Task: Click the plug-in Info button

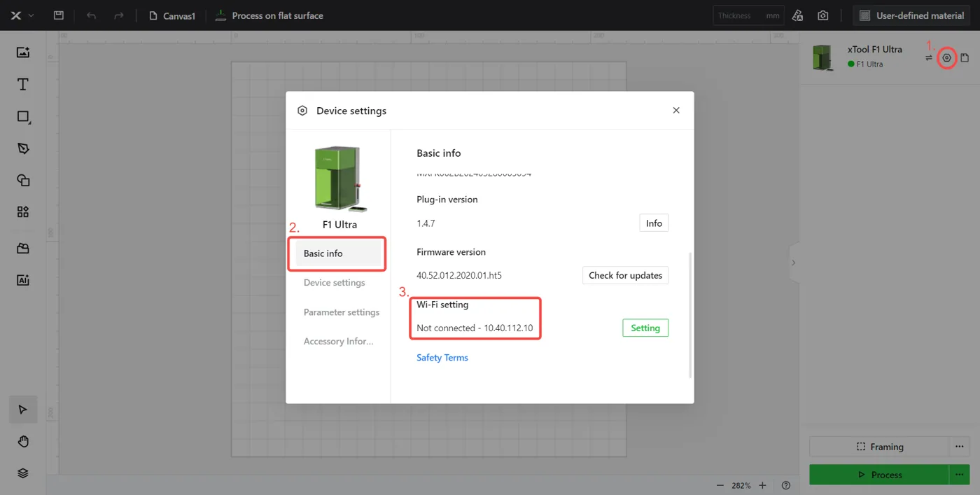Action: 654,223
